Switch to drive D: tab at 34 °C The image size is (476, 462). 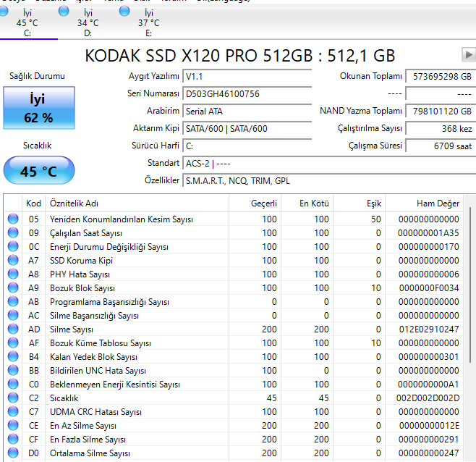[88, 22]
